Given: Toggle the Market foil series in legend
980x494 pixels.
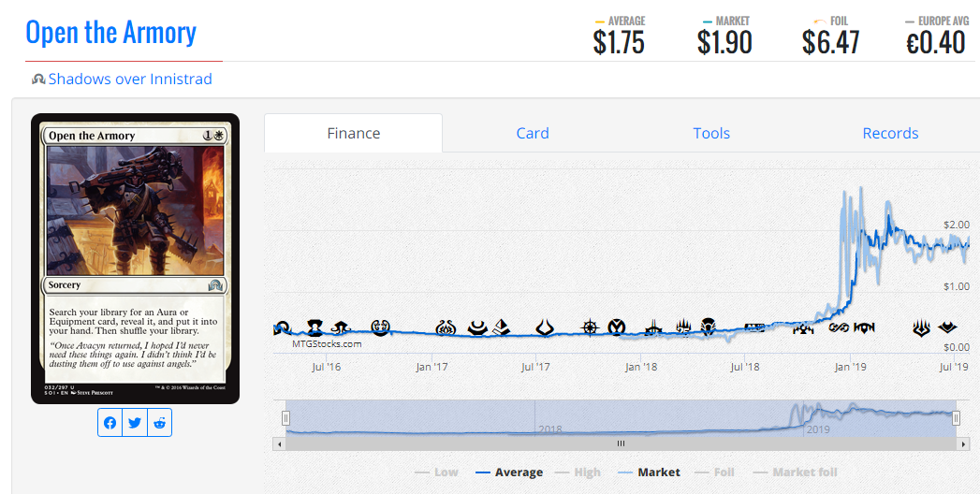Looking at the screenshot, I should 795,472.
